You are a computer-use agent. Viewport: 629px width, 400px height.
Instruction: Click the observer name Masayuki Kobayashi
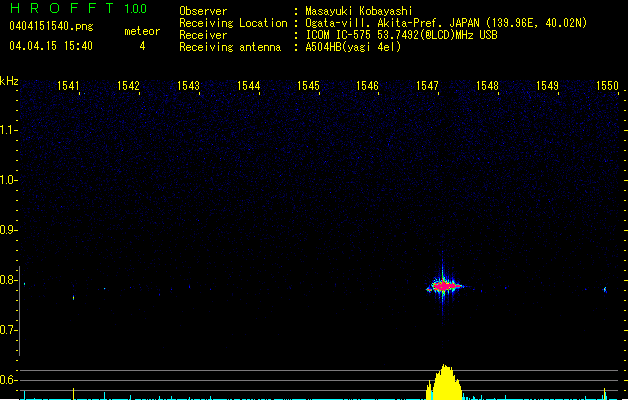tap(362, 11)
